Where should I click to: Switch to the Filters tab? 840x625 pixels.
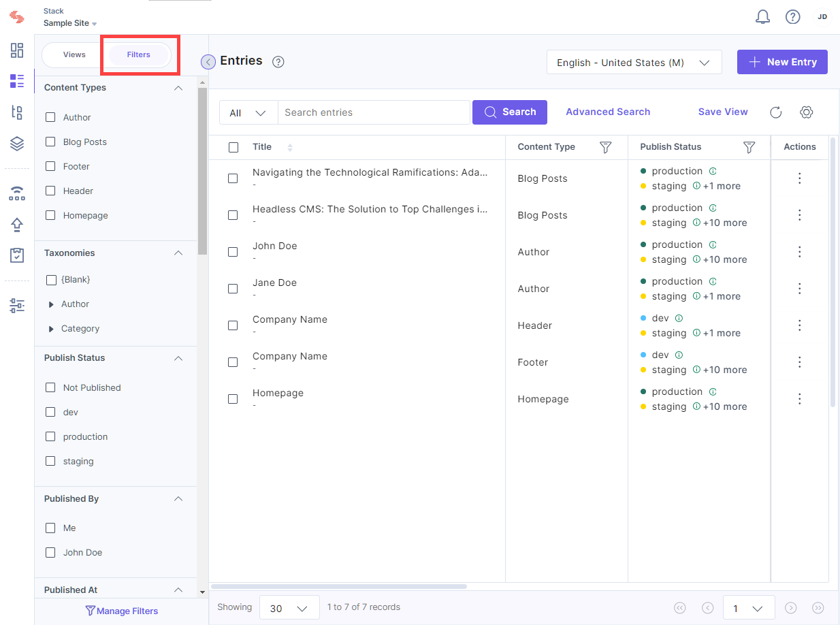point(138,54)
